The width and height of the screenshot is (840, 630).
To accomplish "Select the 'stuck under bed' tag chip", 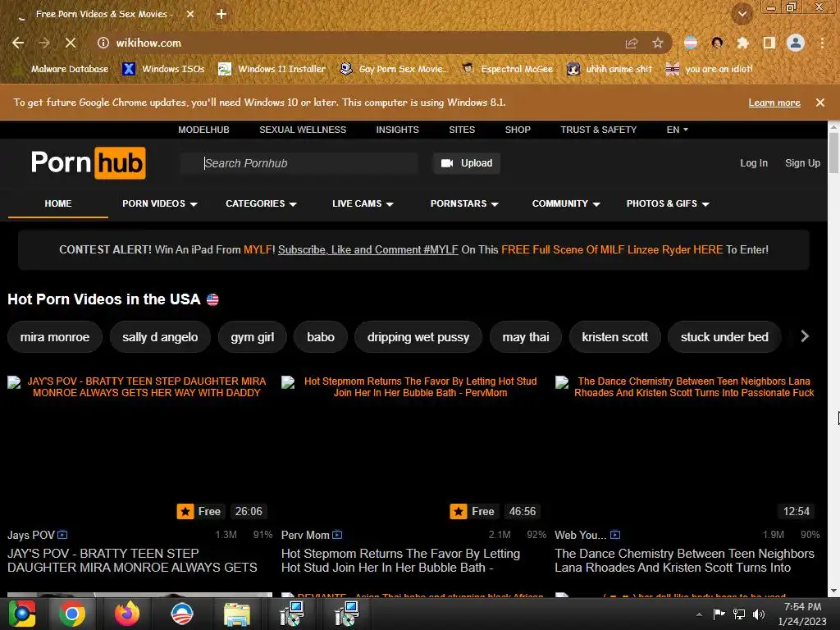I will [x=724, y=337].
